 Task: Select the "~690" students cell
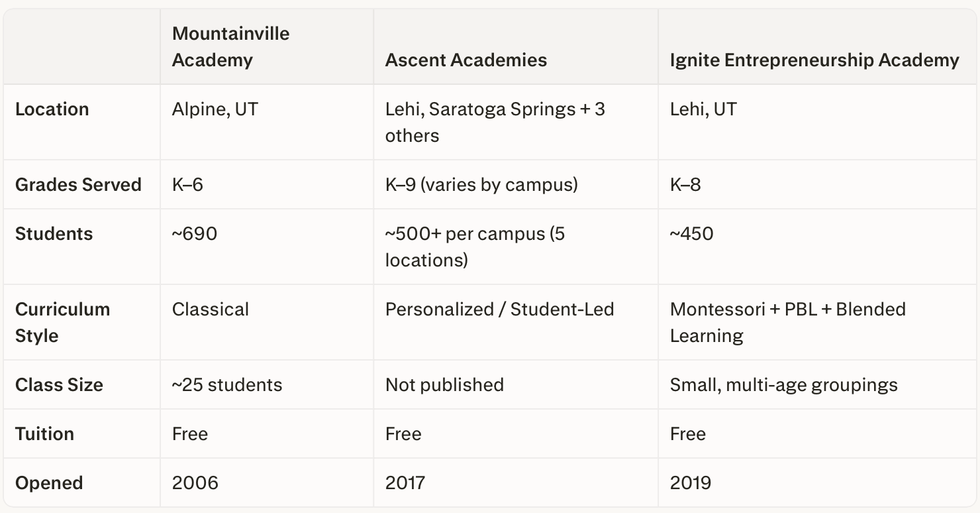(195, 233)
